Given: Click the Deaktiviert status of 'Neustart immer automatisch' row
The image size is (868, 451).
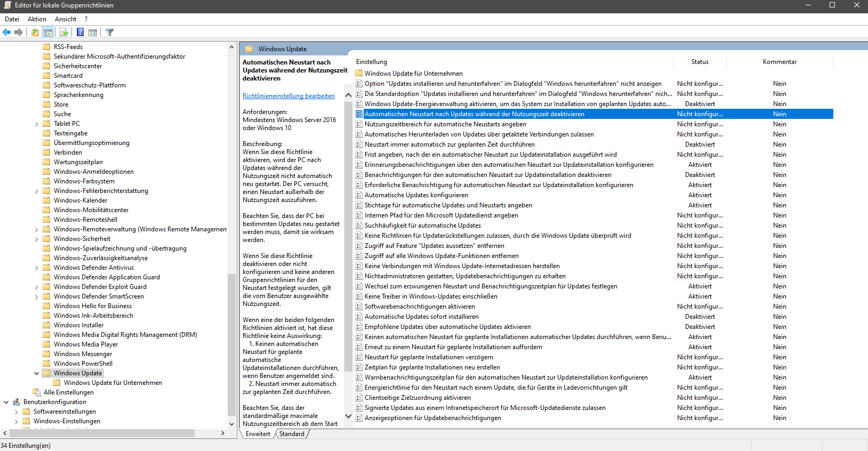Looking at the screenshot, I should point(700,144).
